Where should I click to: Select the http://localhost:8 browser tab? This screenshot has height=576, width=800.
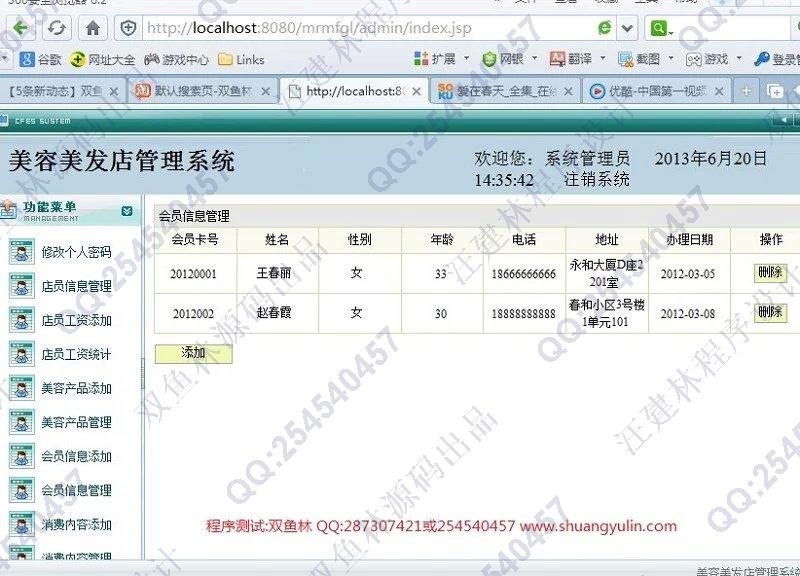[356, 91]
